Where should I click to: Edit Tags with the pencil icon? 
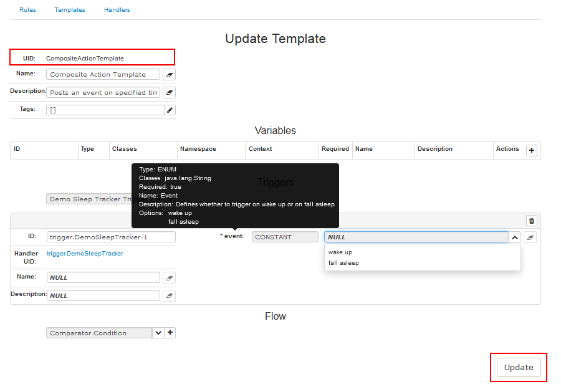(x=168, y=109)
